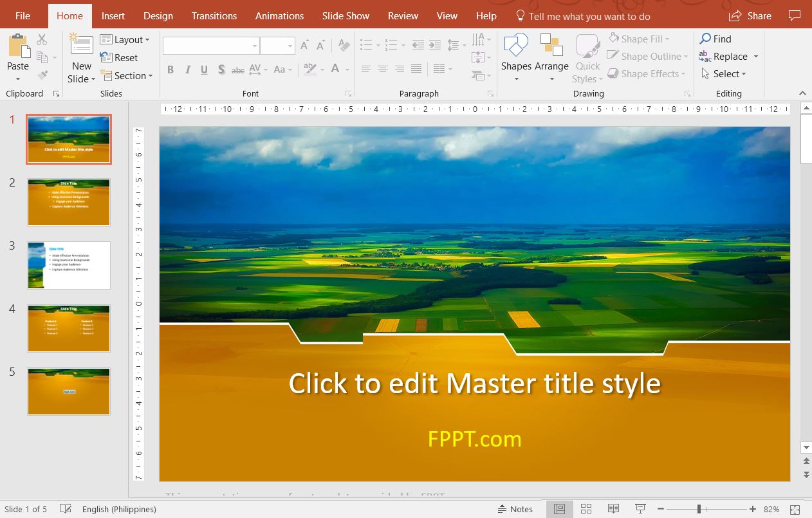
Task: Click the font name combo box
Action: (210, 46)
